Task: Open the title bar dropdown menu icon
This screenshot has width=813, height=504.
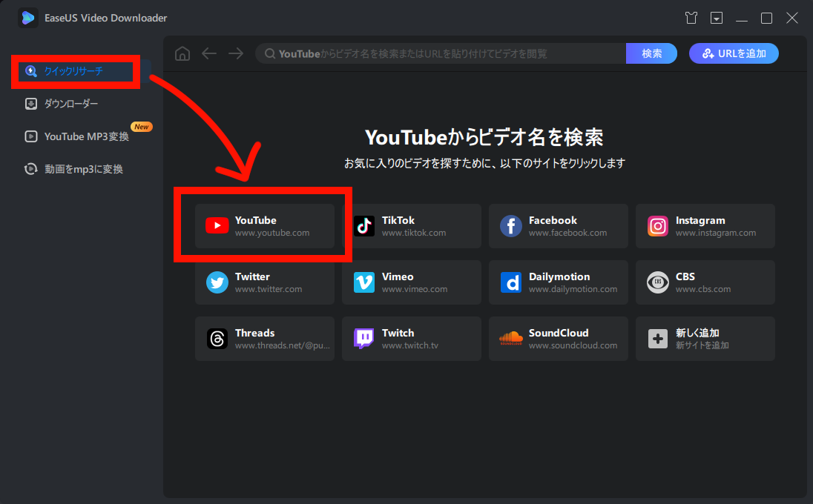Action: point(716,18)
